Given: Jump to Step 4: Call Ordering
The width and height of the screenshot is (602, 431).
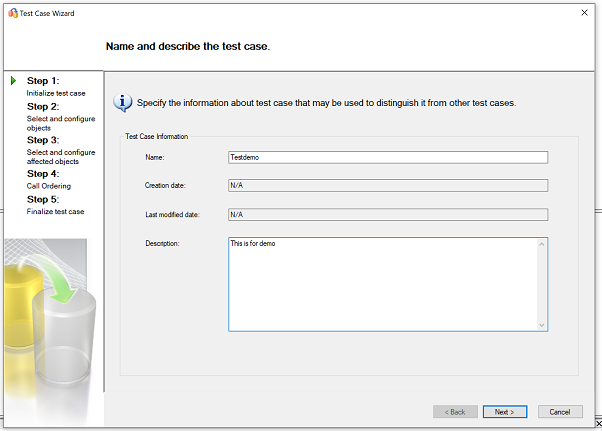Looking at the screenshot, I should (49, 179).
